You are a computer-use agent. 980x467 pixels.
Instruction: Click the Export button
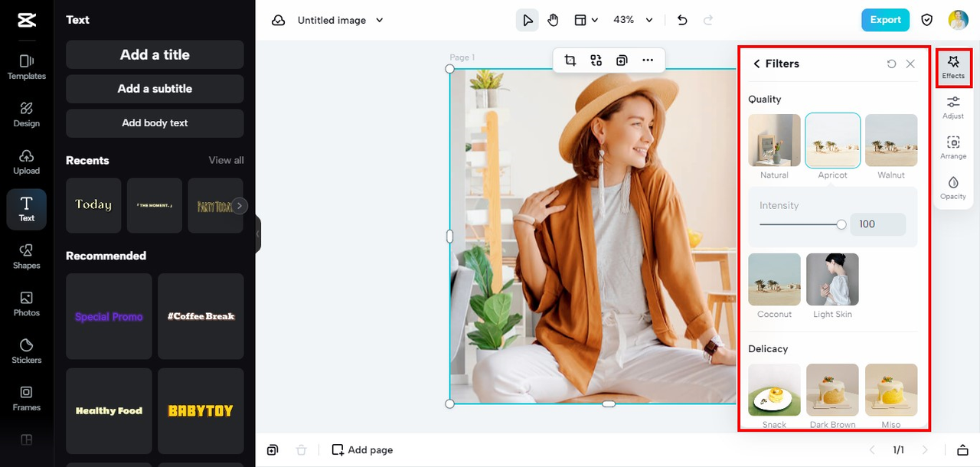885,20
